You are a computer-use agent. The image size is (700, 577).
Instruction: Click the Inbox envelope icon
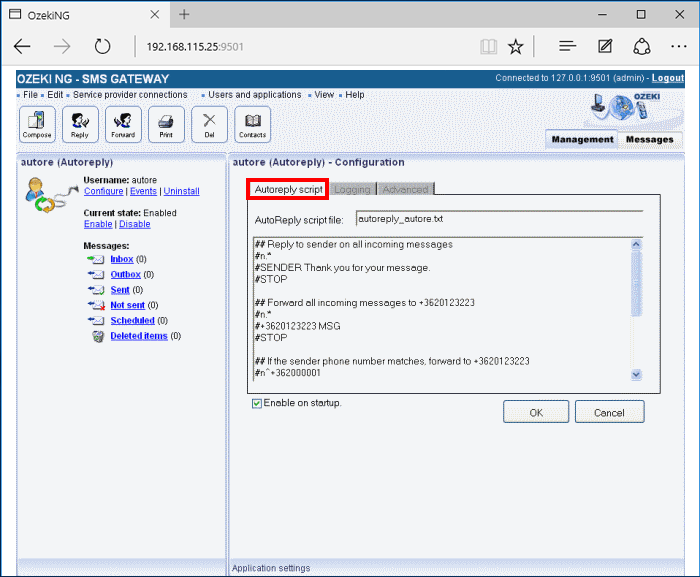(x=96, y=259)
